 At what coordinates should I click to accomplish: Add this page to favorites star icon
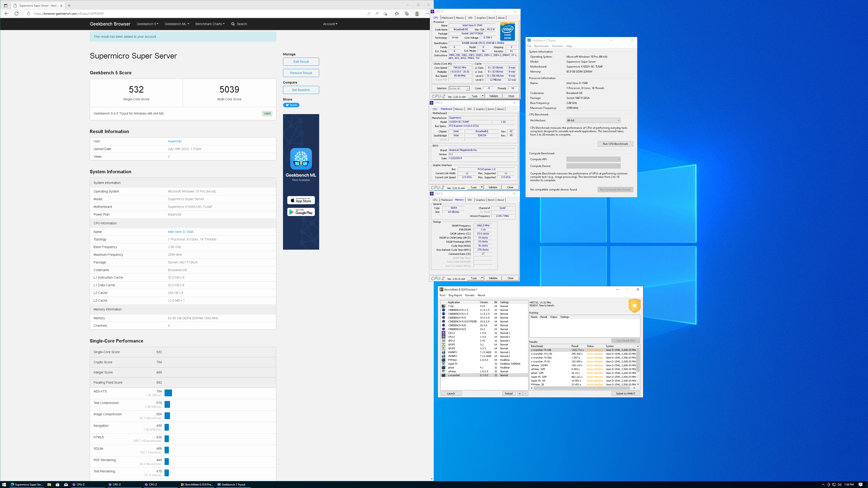pyautogui.click(x=385, y=14)
